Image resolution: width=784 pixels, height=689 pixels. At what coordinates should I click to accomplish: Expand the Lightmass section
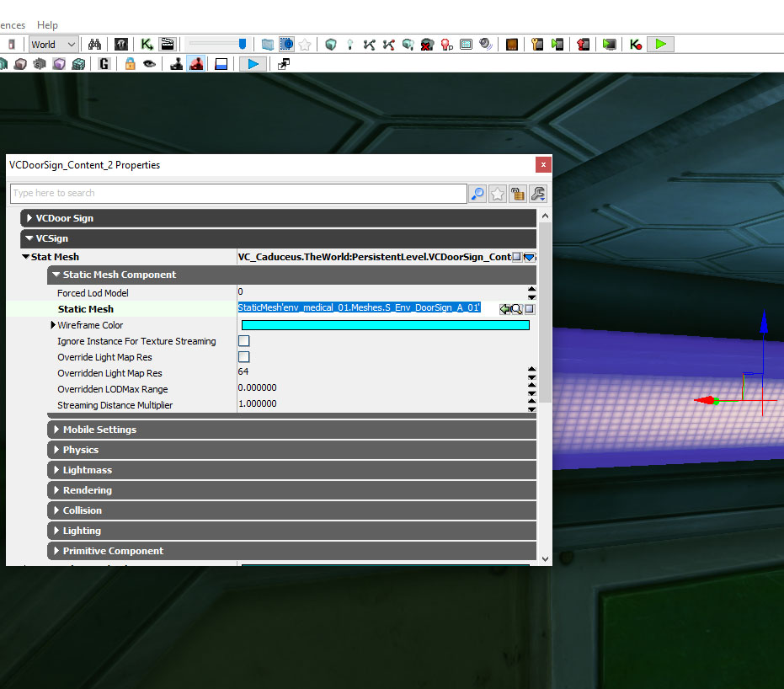coord(56,470)
